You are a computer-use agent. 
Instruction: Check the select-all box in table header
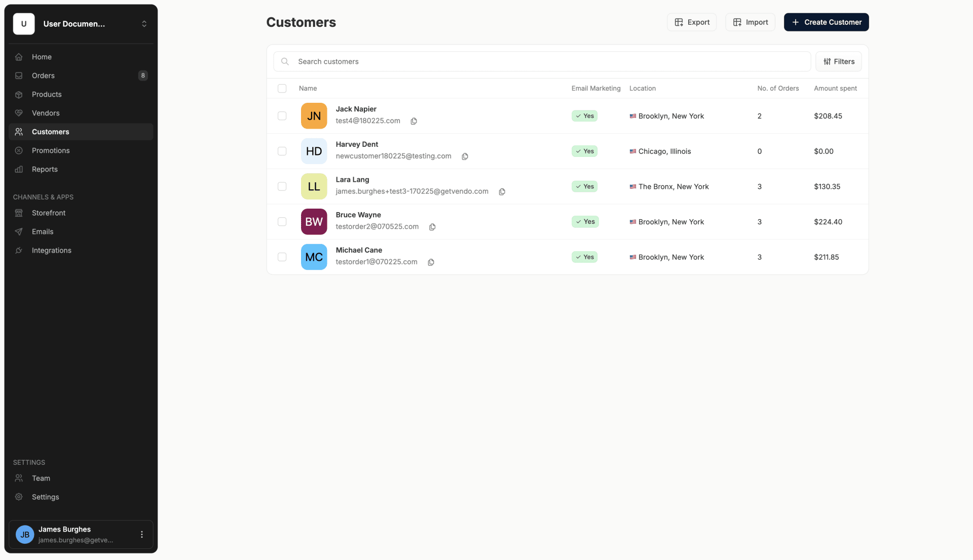pyautogui.click(x=282, y=88)
